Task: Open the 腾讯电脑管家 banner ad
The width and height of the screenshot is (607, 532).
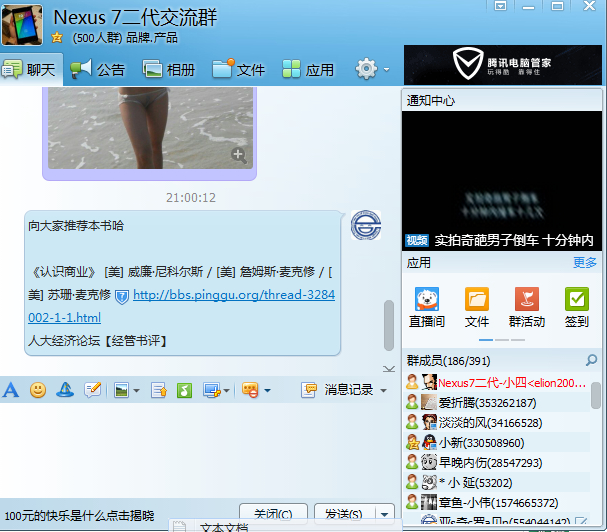Action: click(502, 65)
